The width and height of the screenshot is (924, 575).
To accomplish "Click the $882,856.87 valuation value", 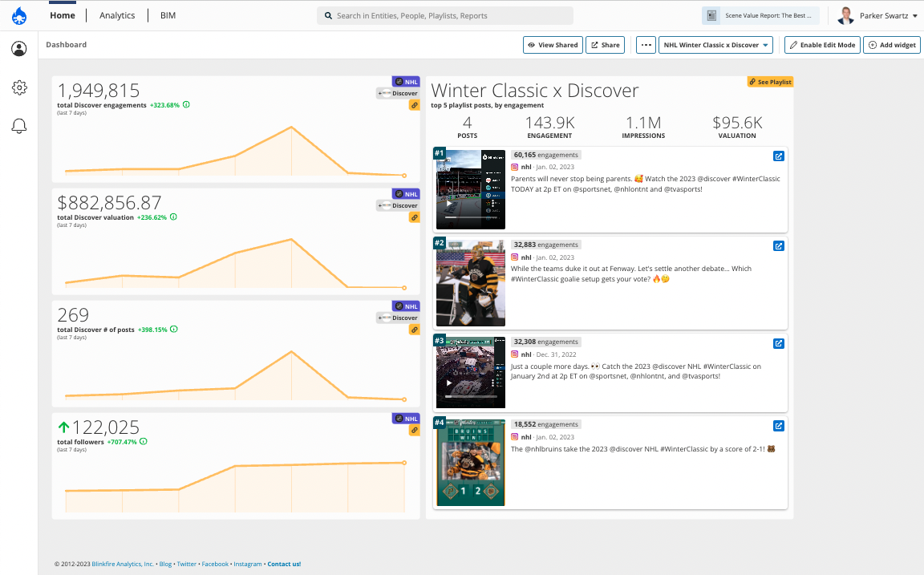I will click(x=109, y=203).
